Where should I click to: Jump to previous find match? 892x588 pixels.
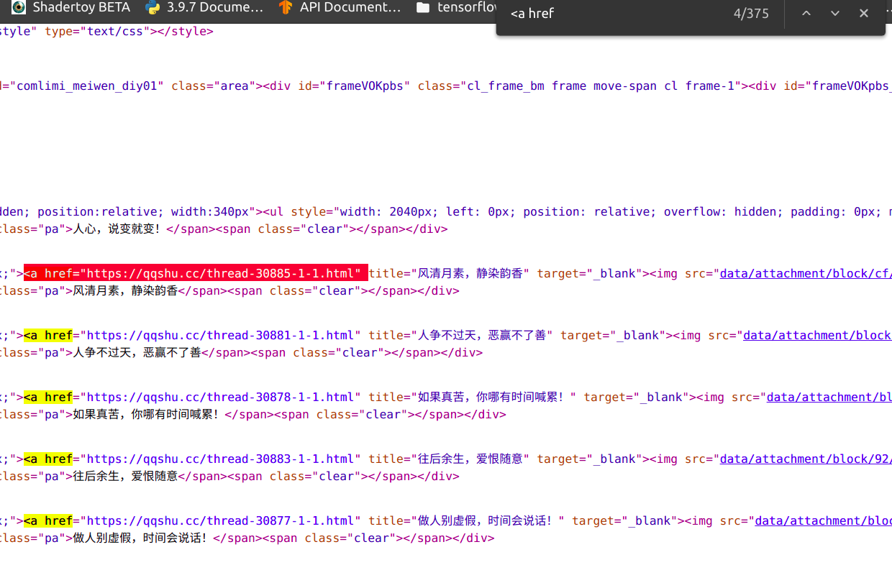coord(806,14)
